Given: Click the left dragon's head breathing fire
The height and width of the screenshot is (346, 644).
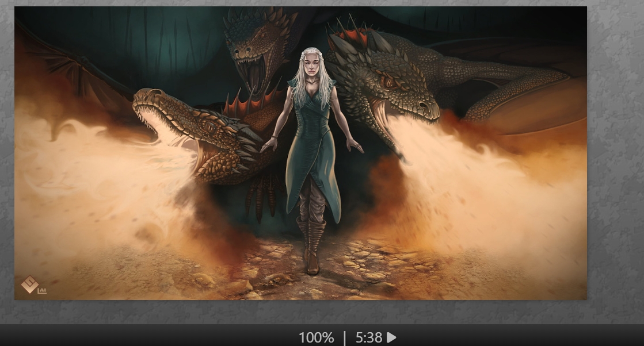Looking at the screenshot, I should point(173,115).
